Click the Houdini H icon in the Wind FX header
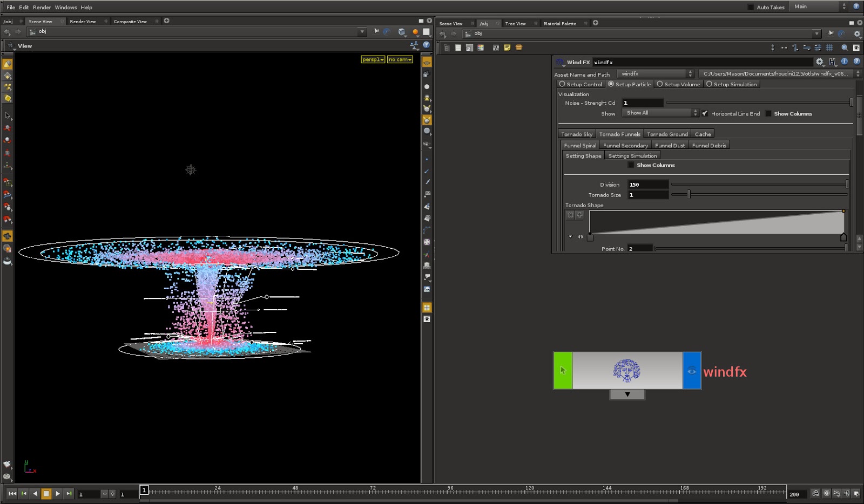This screenshot has width=864, height=504. coord(832,62)
